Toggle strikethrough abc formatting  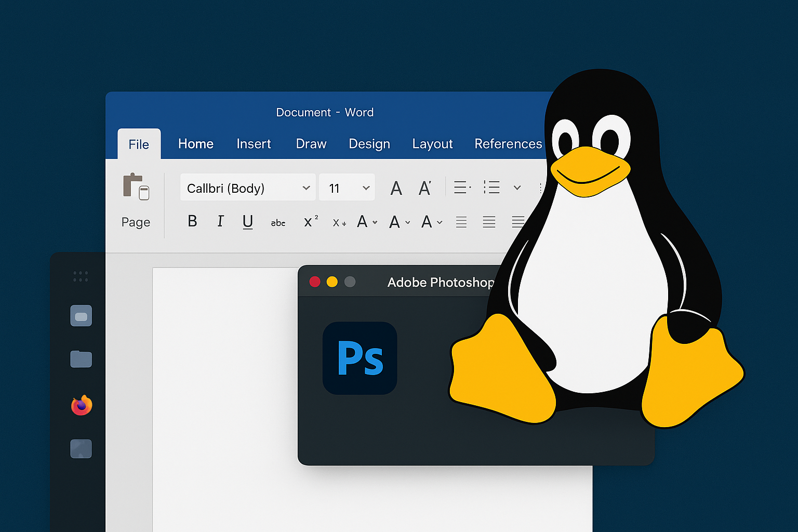(x=278, y=223)
